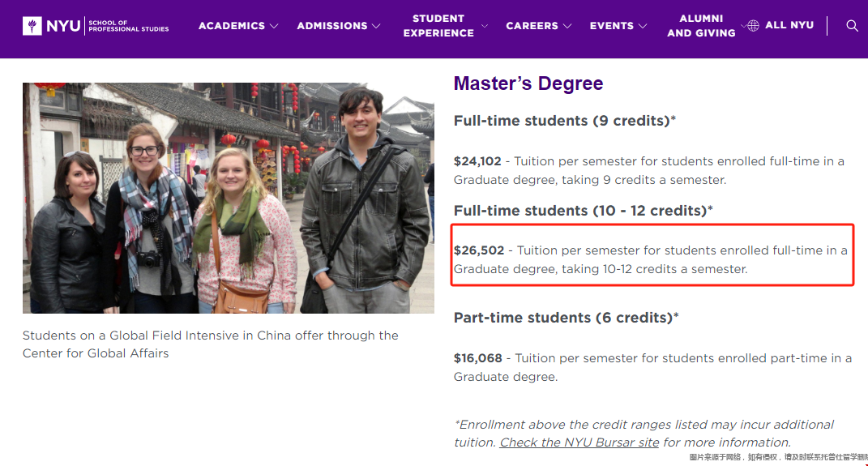Viewport: 868px width, 466px height.
Task: Expand the Events dropdown chevron
Action: click(x=642, y=26)
